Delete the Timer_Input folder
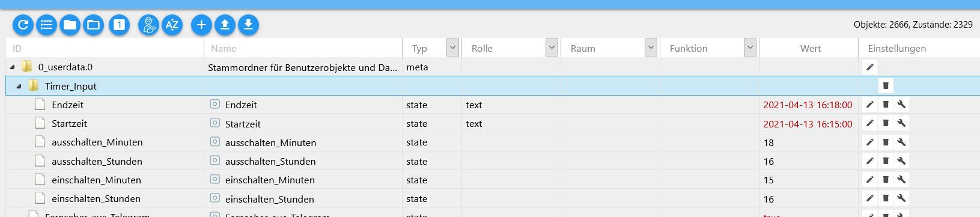 pyautogui.click(x=885, y=86)
